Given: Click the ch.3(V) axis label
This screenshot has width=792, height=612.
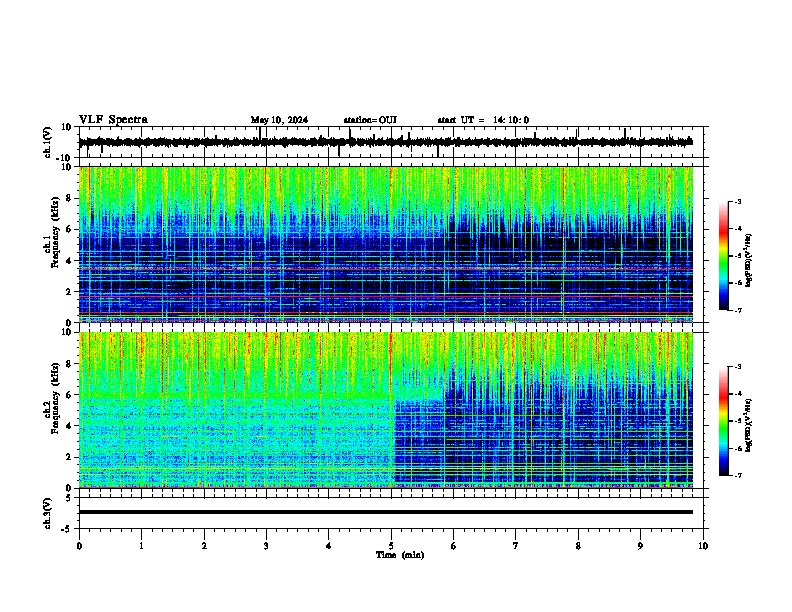Looking at the screenshot, I should pos(48,513).
